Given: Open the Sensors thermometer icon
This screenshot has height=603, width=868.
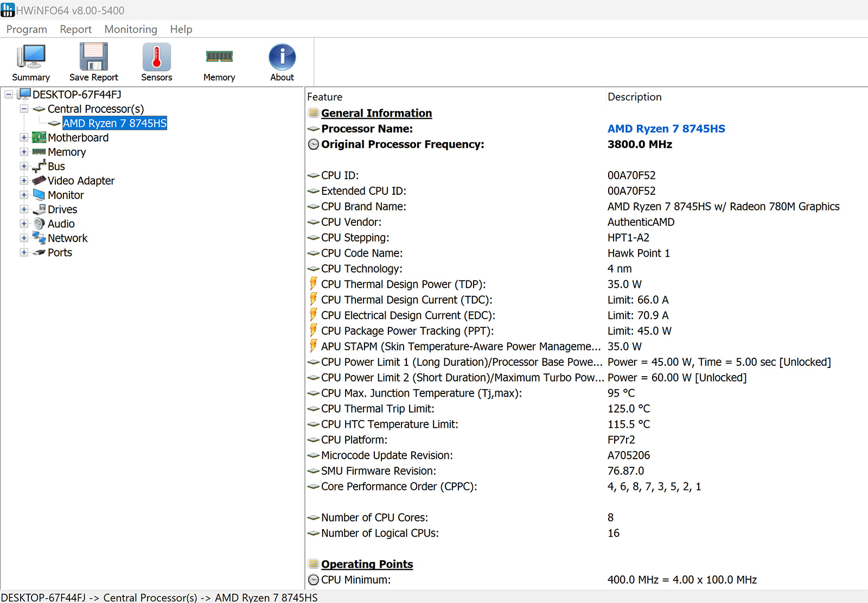Looking at the screenshot, I should (157, 56).
